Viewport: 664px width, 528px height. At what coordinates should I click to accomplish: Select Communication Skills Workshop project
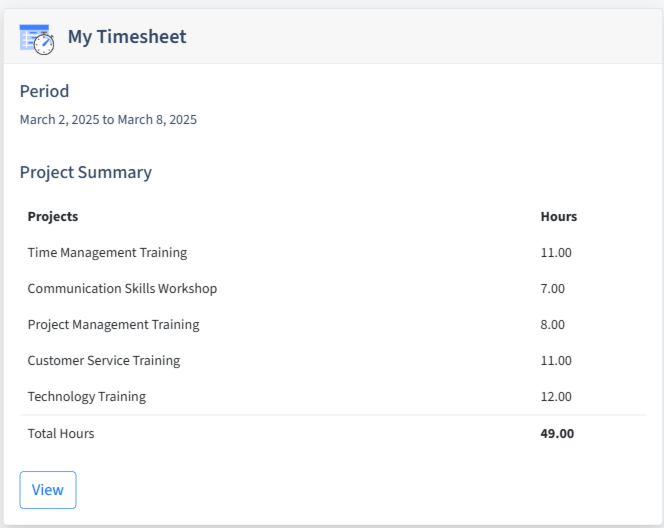tap(122, 288)
